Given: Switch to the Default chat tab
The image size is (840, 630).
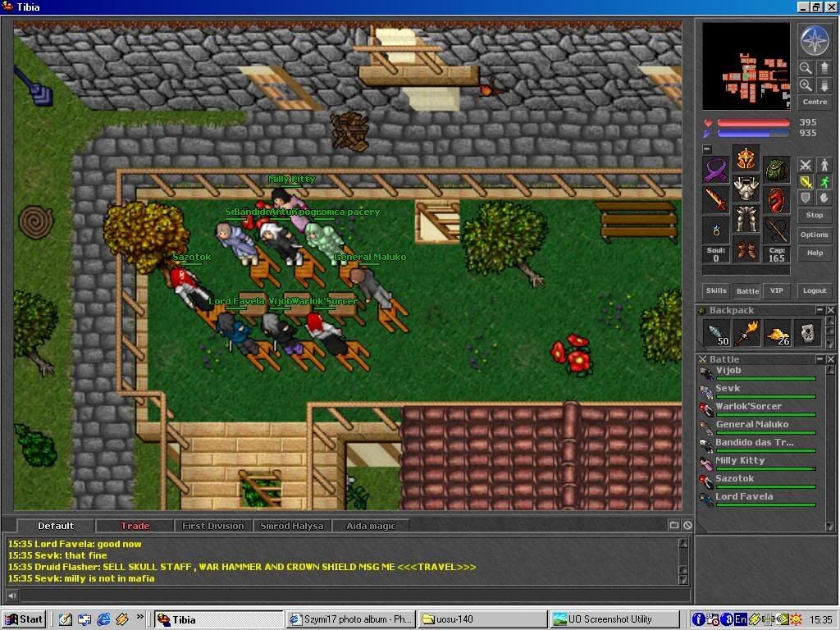Looking at the screenshot, I should 56,526.
